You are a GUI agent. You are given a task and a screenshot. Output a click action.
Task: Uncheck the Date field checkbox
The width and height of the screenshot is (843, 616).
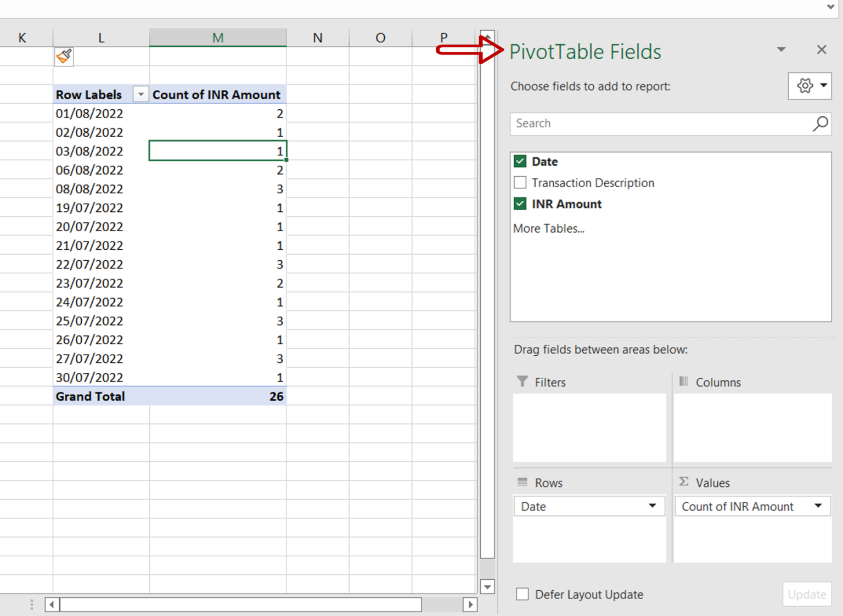520,161
